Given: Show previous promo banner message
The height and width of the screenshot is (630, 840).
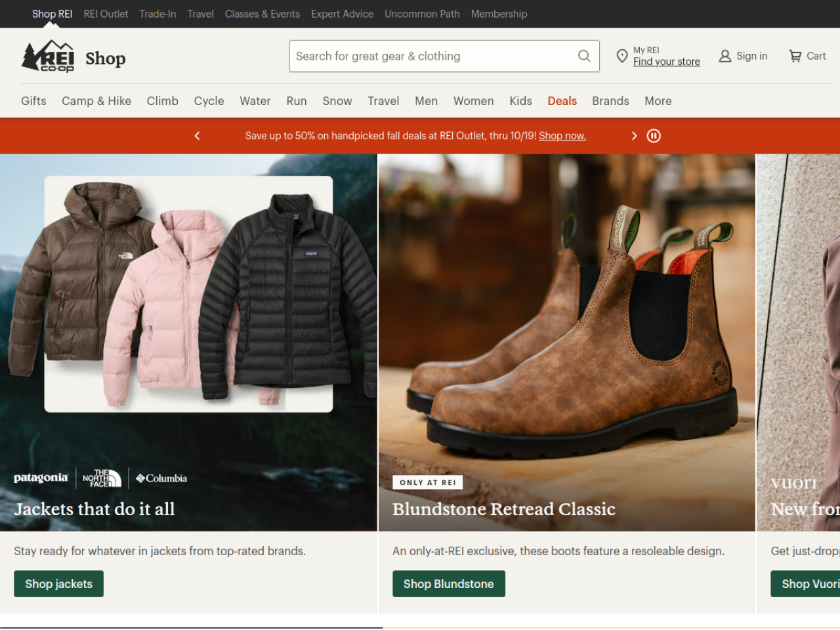Looking at the screenshot, I should [197, 136].
